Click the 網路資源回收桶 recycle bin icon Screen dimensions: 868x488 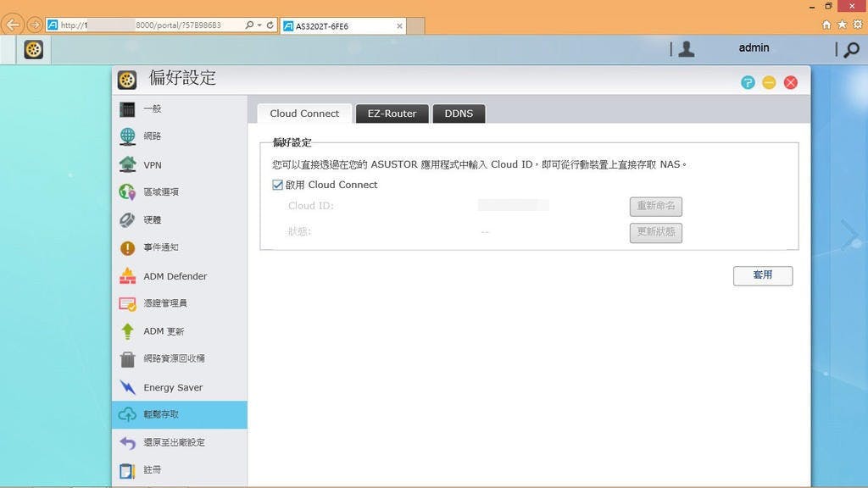pyautogui.click(x=127, y=359)
